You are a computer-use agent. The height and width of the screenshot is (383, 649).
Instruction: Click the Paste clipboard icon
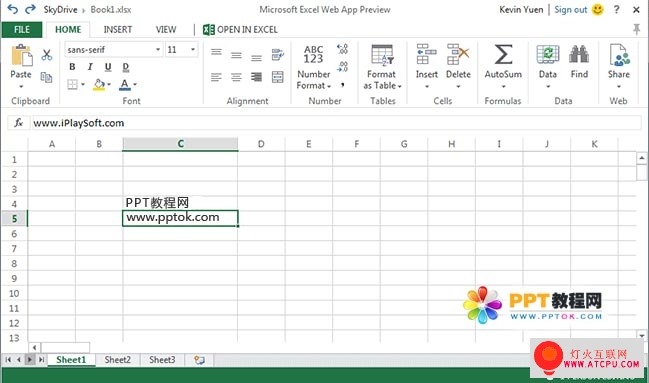pos(22,55)
